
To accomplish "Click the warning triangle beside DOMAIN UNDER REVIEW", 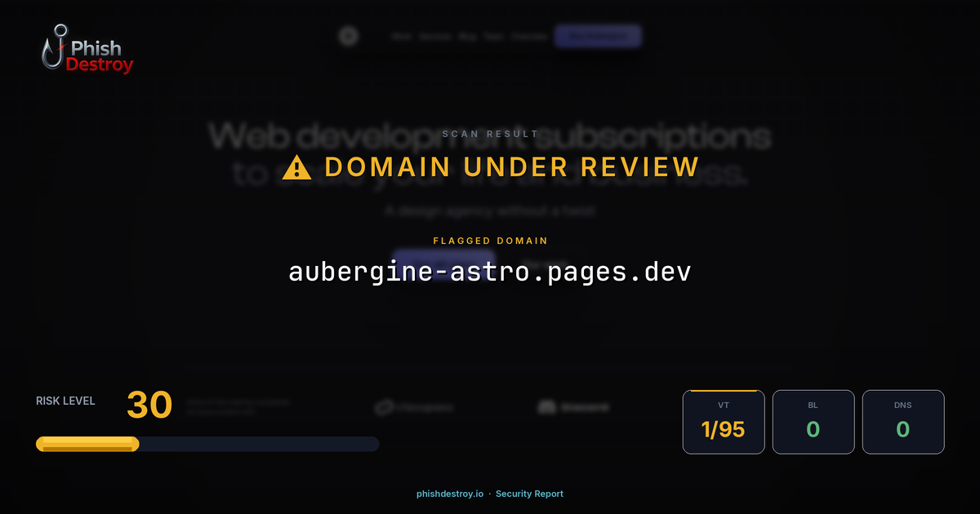I will coord(296,166).
